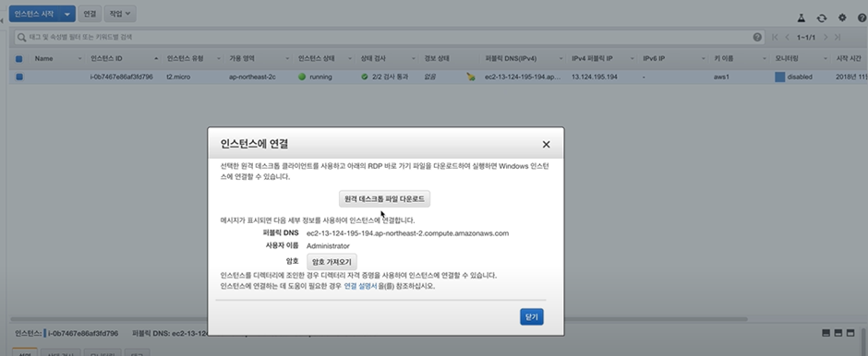
Task: Go to last page of results
Action: click(x=838, y=37)
